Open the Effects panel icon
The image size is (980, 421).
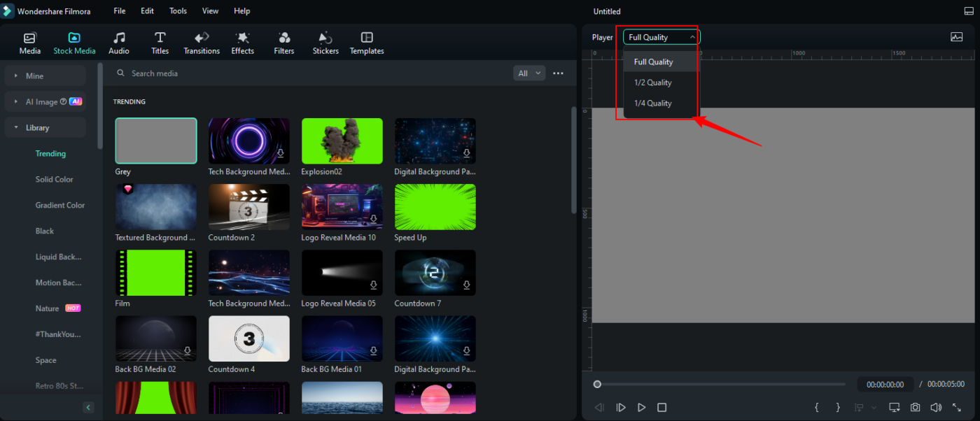243,43
